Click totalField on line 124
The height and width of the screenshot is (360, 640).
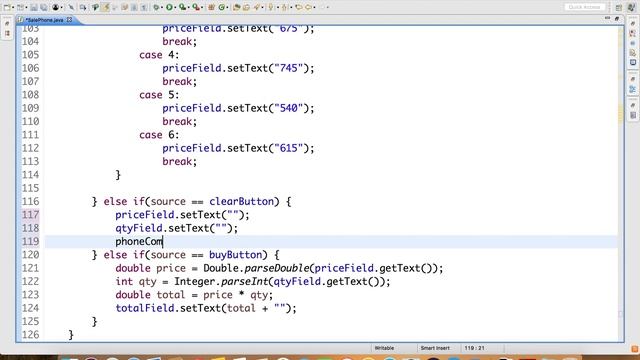coord(144,308)
